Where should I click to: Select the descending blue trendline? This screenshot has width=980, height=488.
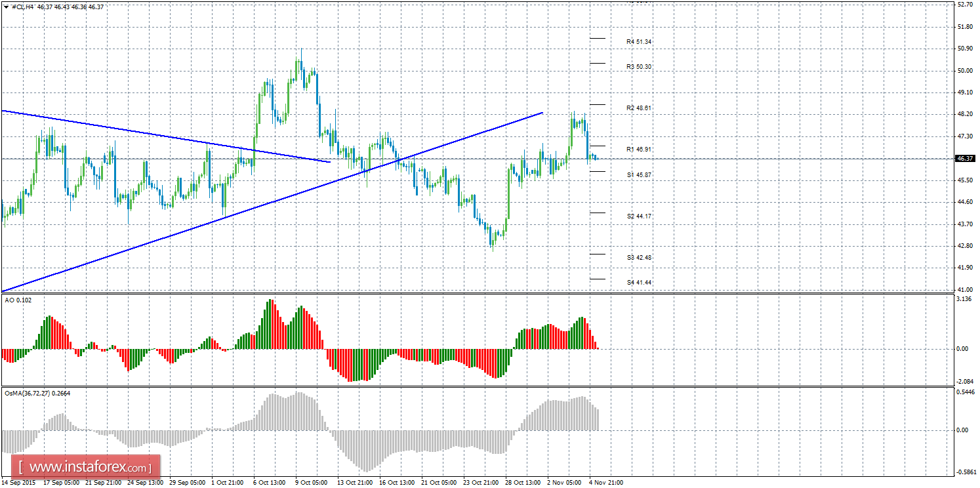(166, 136)
